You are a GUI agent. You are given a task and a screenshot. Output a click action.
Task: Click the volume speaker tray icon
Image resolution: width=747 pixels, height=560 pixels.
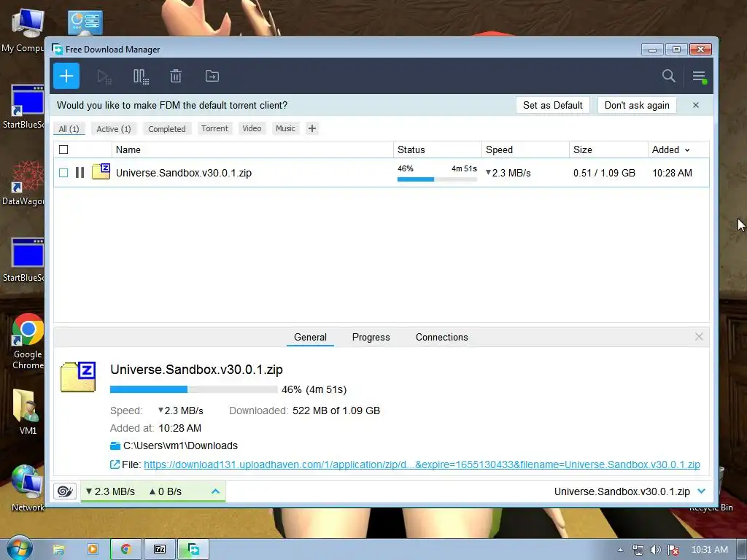pos(656,550)
